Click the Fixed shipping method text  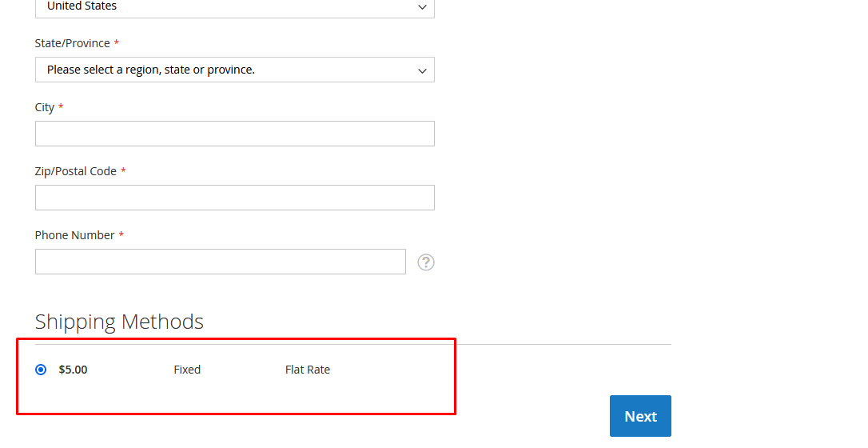[187, 370]
